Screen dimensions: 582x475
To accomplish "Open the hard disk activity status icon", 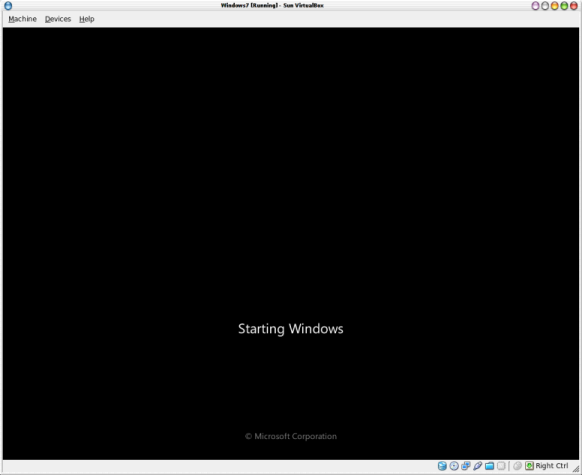I will coord(442,466).
